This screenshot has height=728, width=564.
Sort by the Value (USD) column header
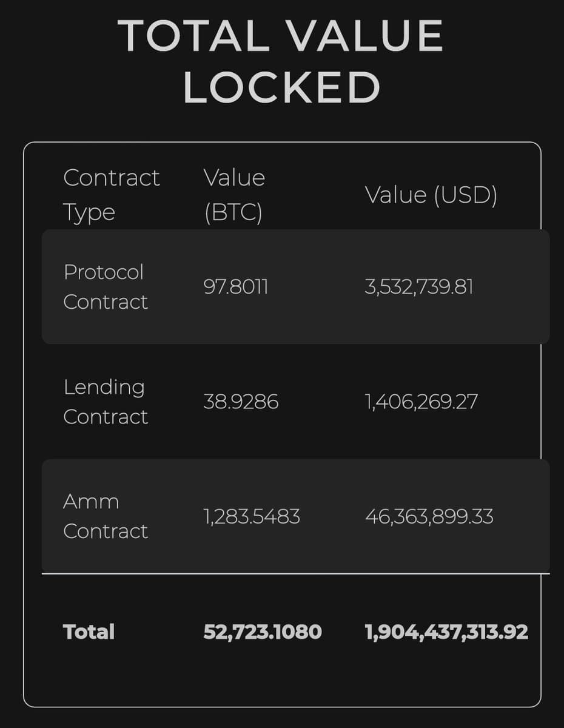tap(431, 195)
